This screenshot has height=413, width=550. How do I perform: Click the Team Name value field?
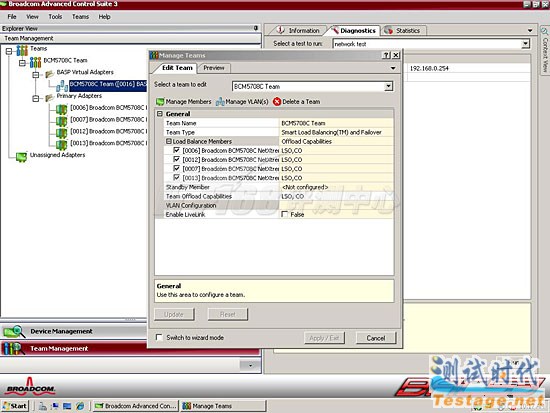pyautogui.click(x=336, y=123)
